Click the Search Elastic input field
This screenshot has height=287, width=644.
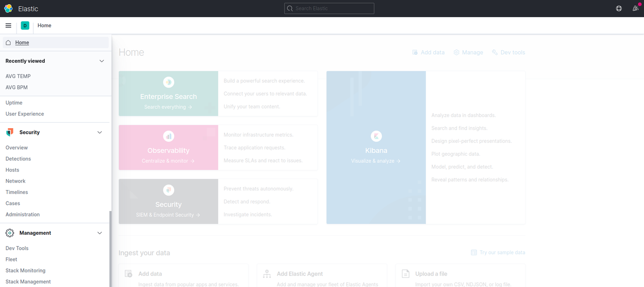pos(330,9)
